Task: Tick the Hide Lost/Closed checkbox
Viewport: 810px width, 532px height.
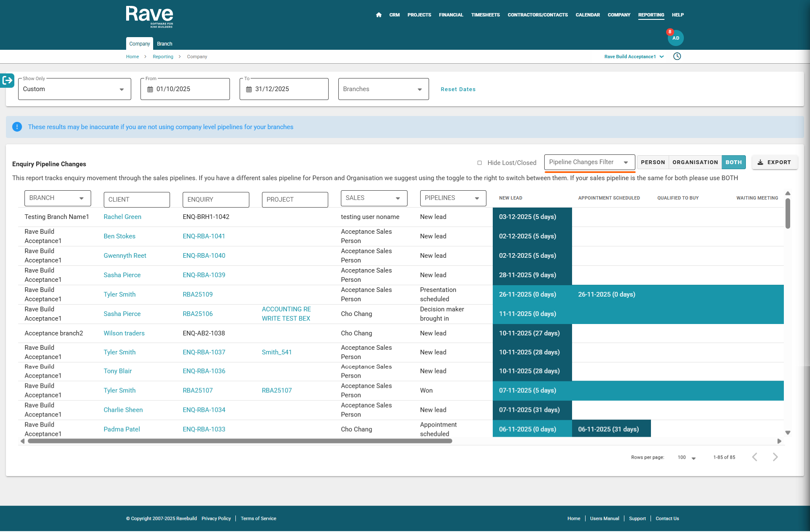Action: click(x=479, y=163)
